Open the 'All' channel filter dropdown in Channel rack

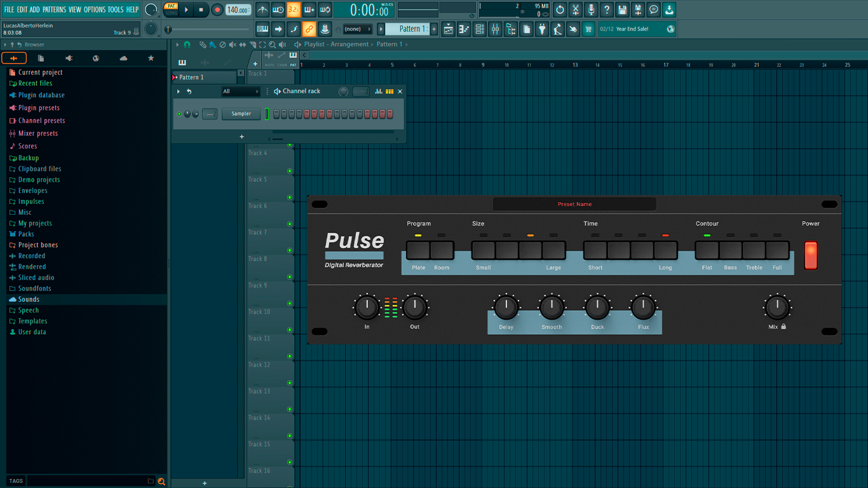pos(241,91)
